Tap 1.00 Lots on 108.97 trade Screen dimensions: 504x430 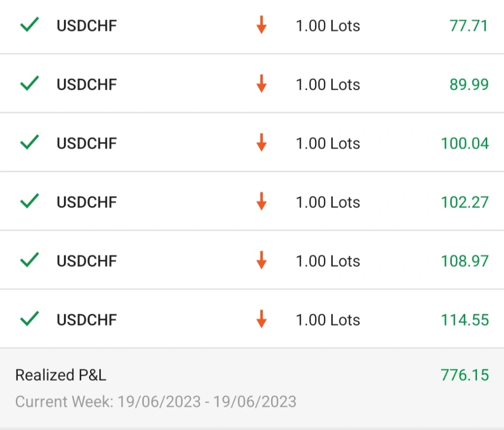tap(328, 261)
